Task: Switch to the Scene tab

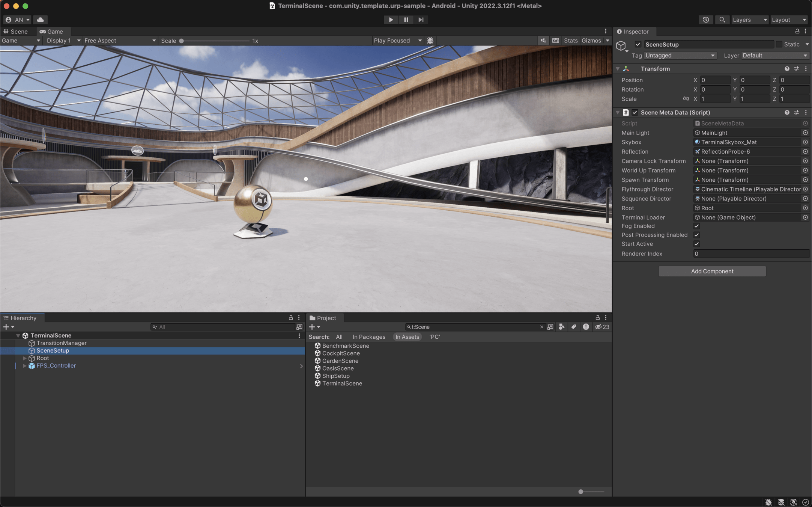Action: pyautogui.click(x=16, y=32)
